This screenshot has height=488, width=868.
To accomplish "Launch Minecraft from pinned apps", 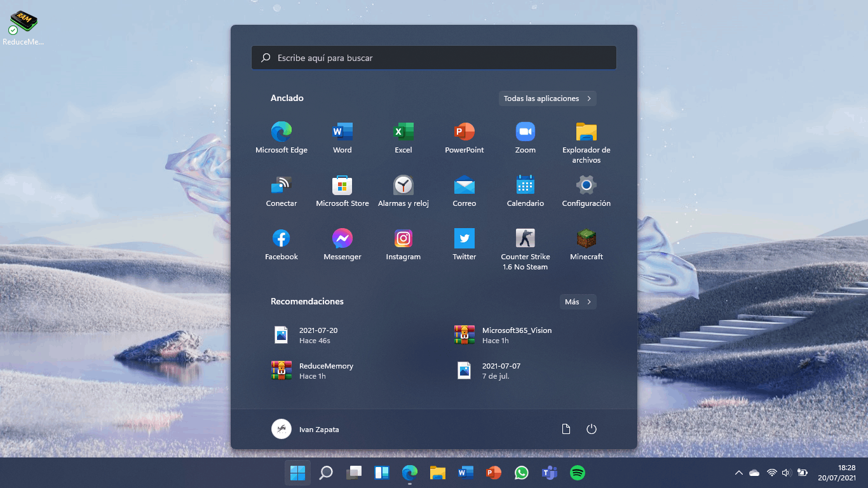I will click(587, 245).
